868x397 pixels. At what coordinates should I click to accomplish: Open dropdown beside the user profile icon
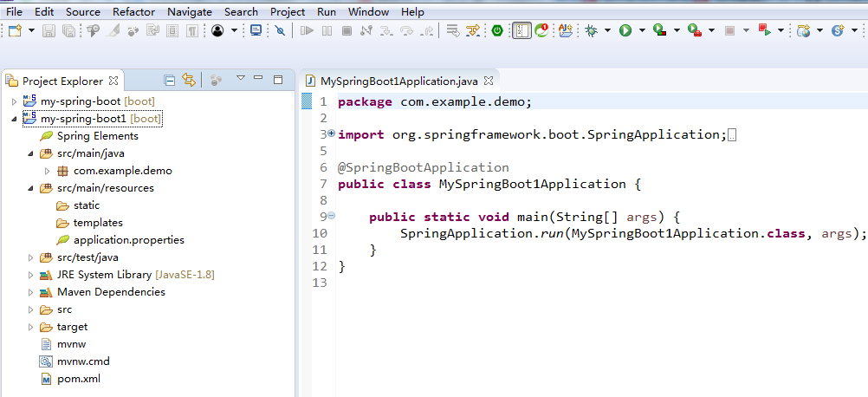pyautogui.click(x=234, y=31)
